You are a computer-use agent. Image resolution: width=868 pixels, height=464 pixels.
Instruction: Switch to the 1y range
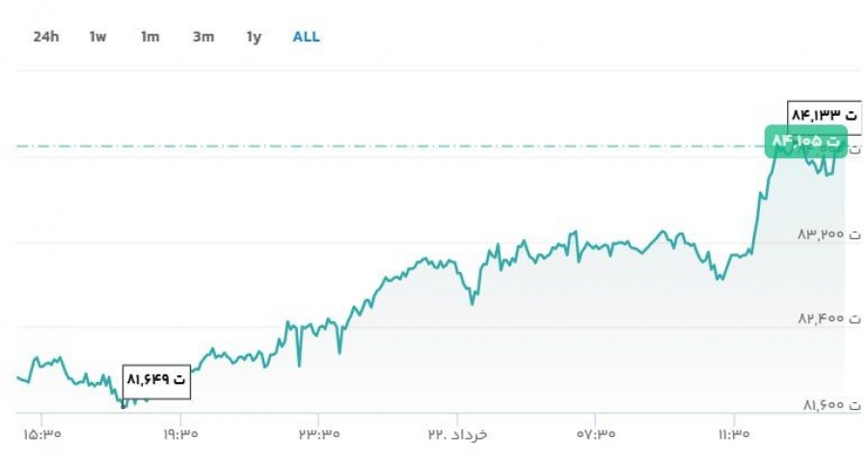[x=254, y=37]
